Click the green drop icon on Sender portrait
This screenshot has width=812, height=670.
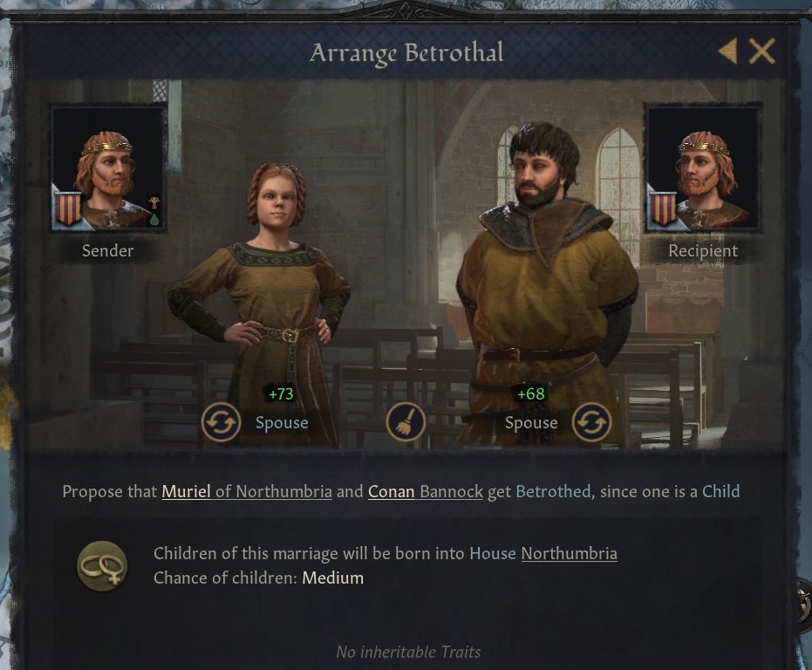(154, 219)
